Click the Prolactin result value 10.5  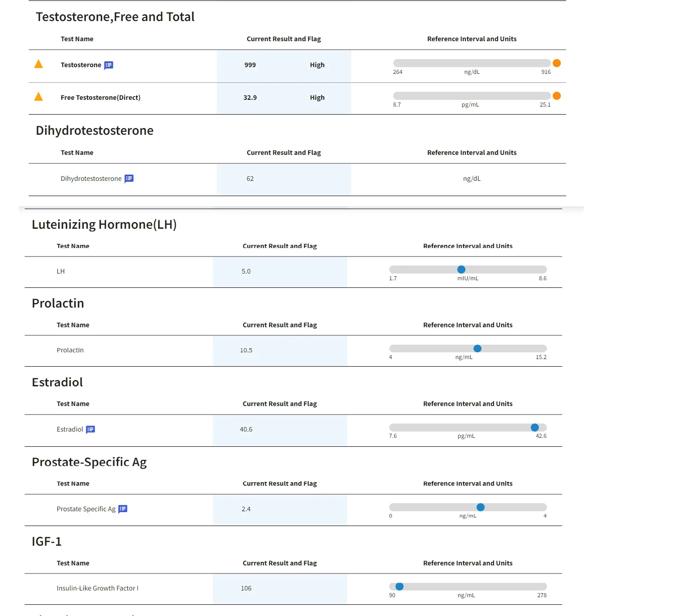coord(246,350)
